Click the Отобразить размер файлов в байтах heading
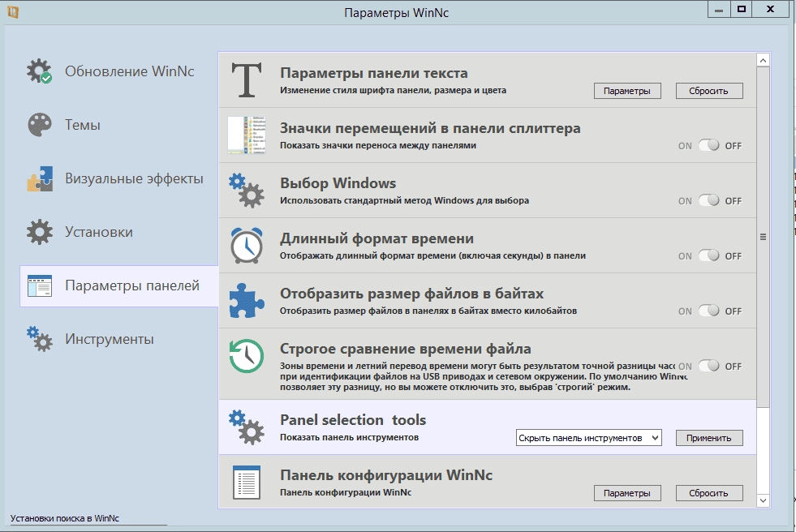Viewport: 796px width, 532px height. tap(411, 294)
